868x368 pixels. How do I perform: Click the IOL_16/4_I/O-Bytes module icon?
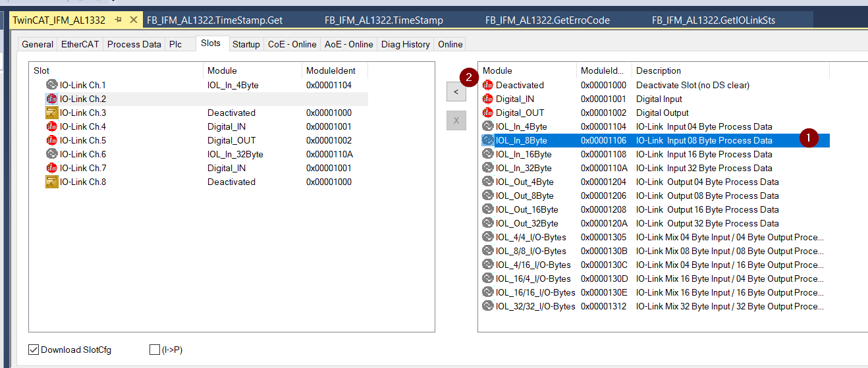[488, 278]
